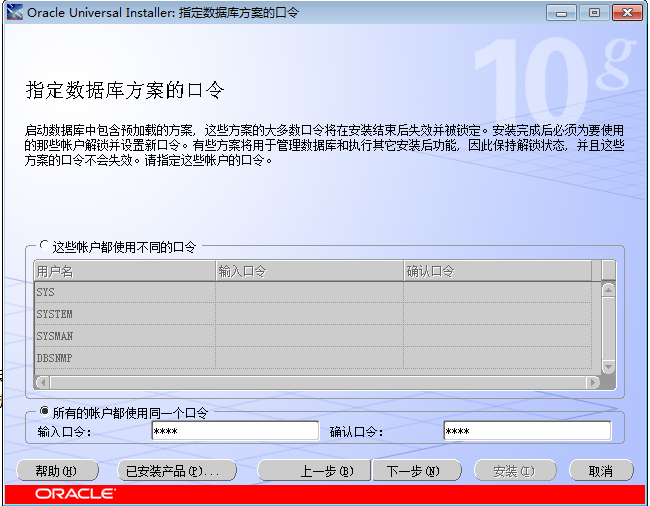This screenshot has height=506, width=650.
Task: Cancel the installer with 取消 button
Action: pos(601,471)
